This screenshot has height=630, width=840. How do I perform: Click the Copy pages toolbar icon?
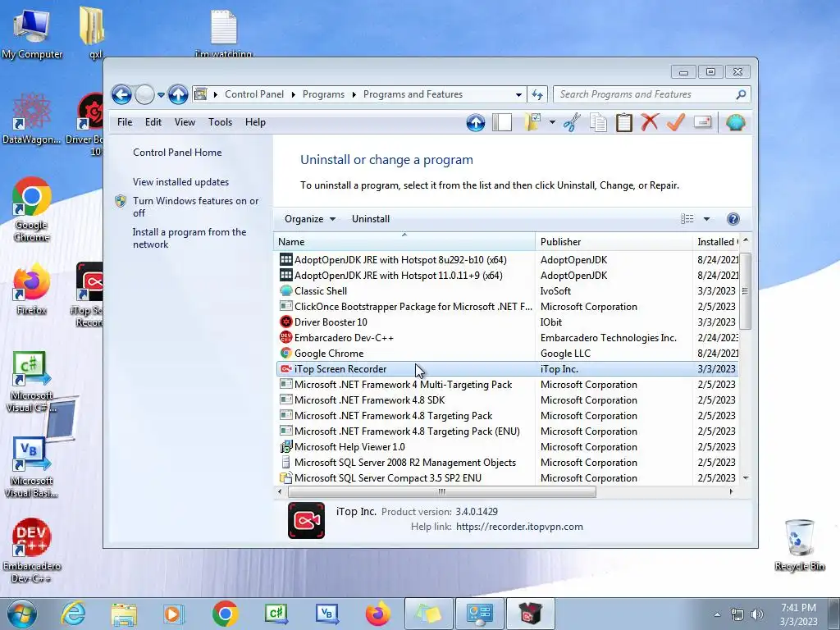click(598, 123)
